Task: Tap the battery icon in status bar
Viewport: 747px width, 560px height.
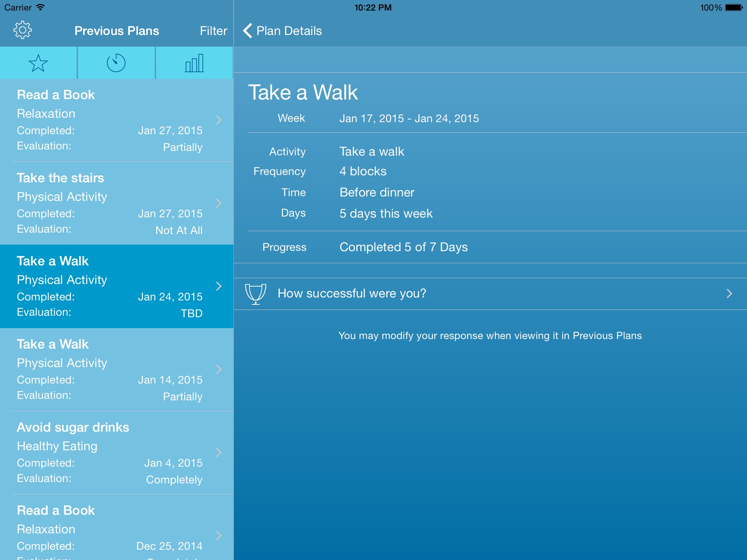Action: tap(734, 8)
